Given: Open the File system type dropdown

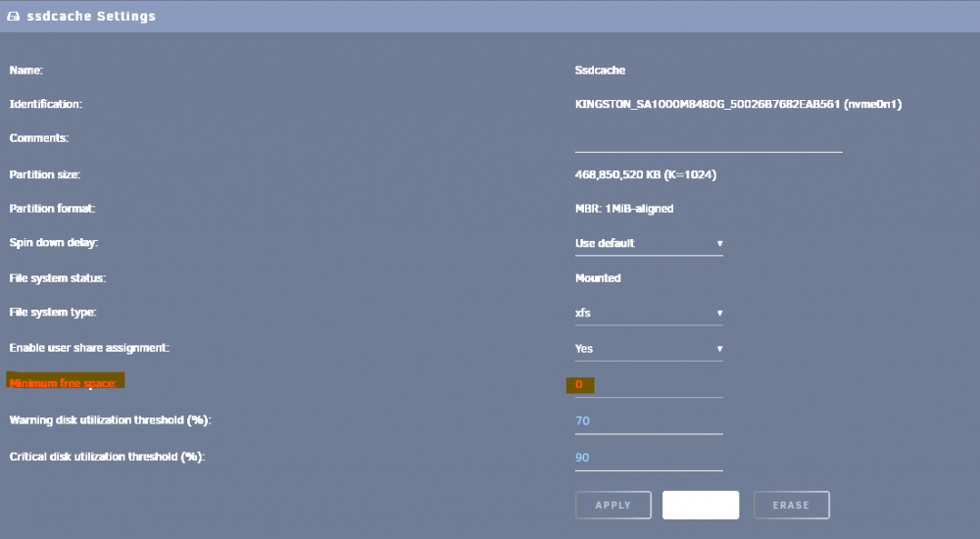Looking at the screenshot, I should [649, 313].
